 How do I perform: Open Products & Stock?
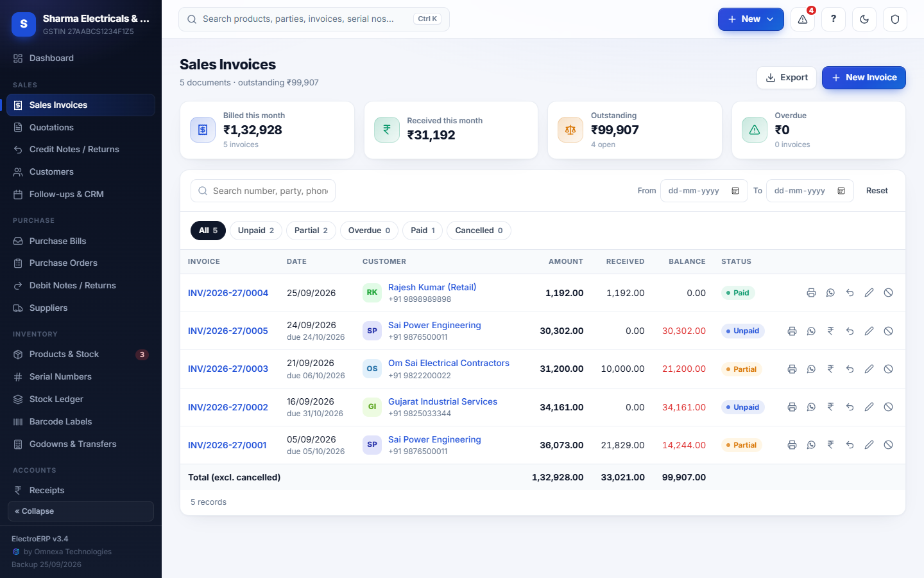81,355
